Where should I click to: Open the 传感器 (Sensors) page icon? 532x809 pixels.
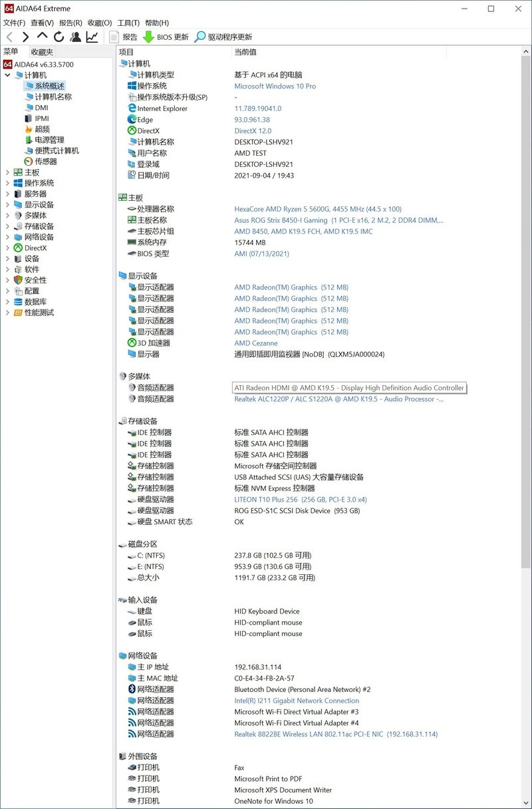point(27,161)
